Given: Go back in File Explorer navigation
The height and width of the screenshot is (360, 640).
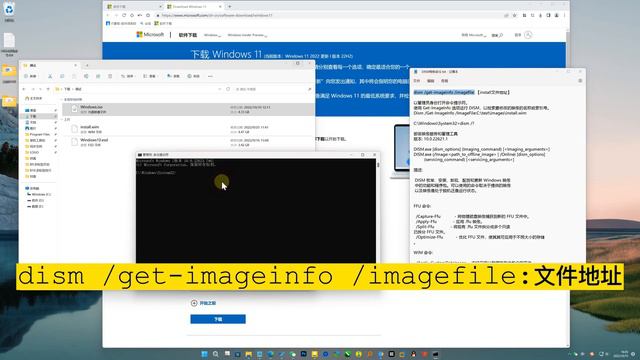Looking at the screenshot, I should tap(24, 89).
